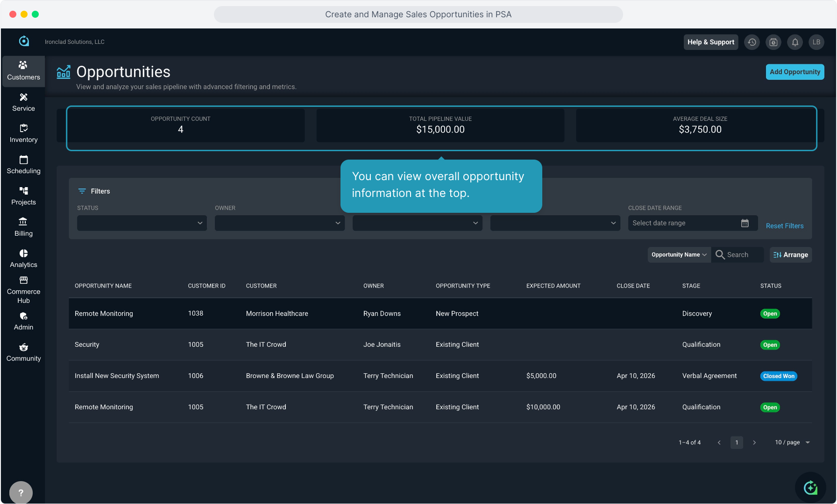Click the LB user avatar
Screen dimensions: 837x504
[816, 42]
